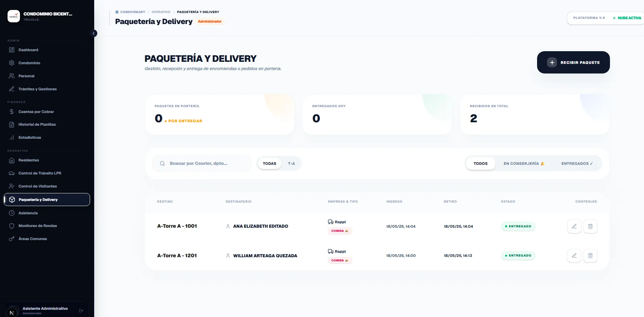Click ENTREGADO badge for A-Torre A - 1201

pyautogui.click(x=518, y=256)
